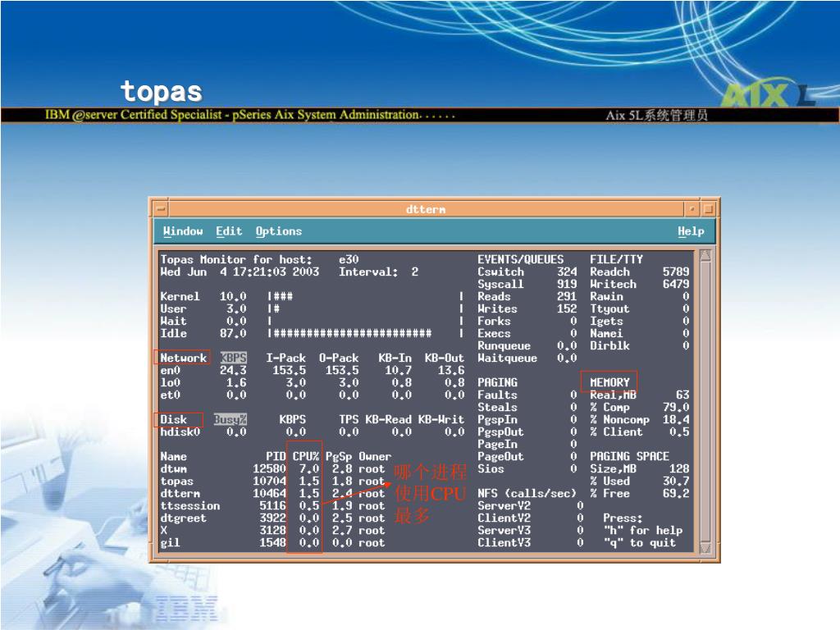Maximize the dtterm window

click(x=708, y=209)
